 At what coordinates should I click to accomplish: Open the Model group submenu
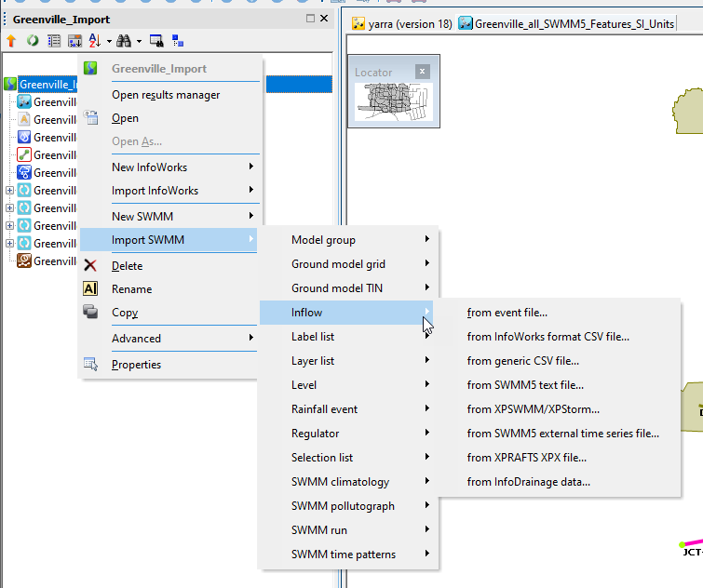click(347, 240)
